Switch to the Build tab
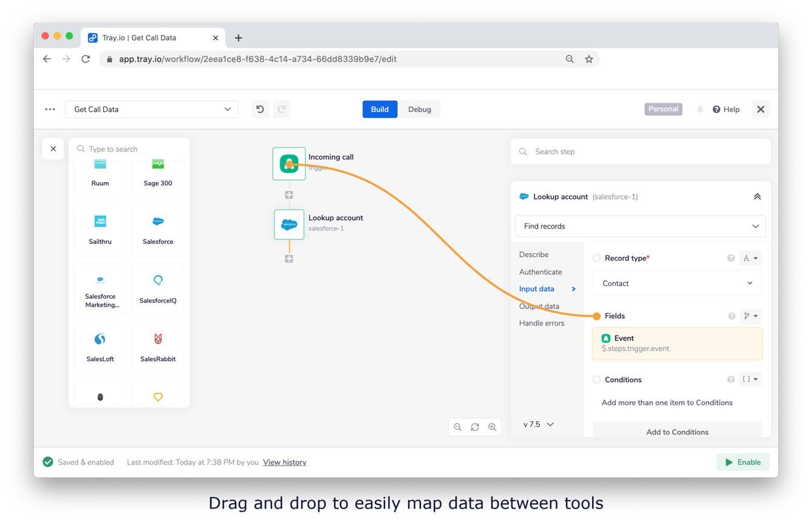The width and height of the screenshot is (812, 522). point(380,109)
